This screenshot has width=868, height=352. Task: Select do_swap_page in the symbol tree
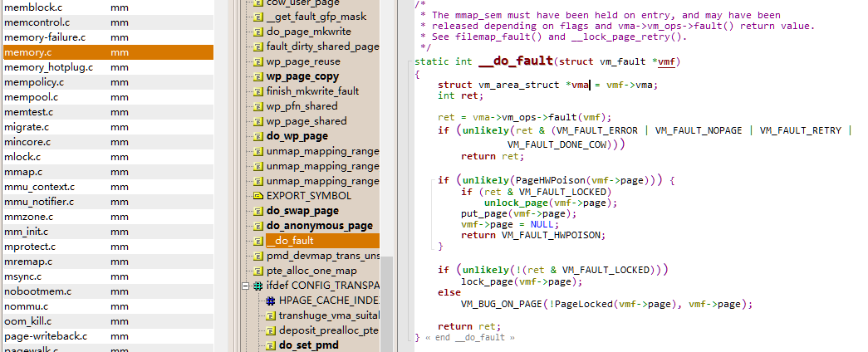click(303, 211)
